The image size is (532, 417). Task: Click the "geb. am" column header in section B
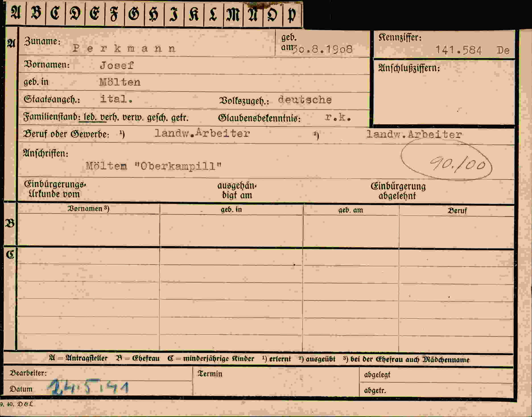(x=350, y=210)
